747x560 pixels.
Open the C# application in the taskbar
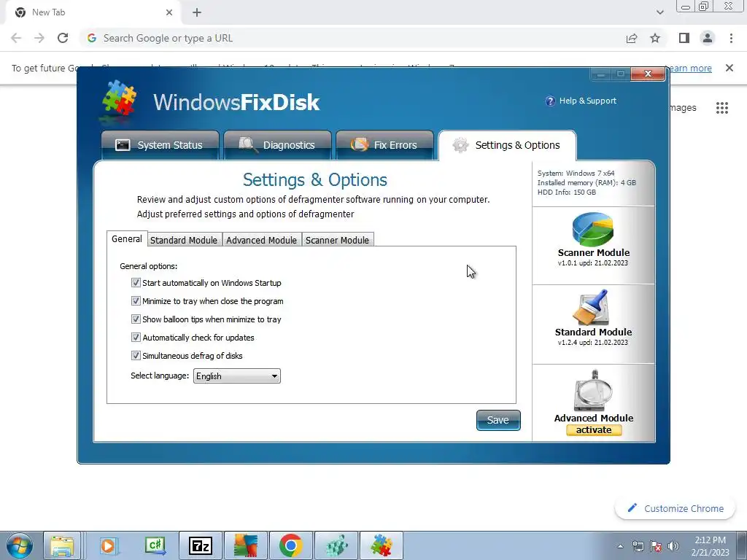(155, 545)
